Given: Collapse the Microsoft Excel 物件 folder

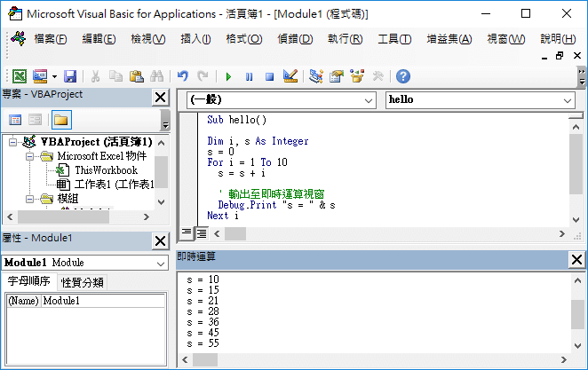Looking at the screenshot, I should (x=29, y=156).
